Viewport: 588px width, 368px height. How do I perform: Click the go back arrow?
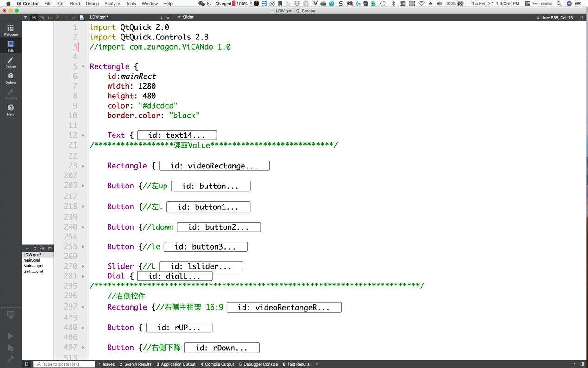point(58,18)
